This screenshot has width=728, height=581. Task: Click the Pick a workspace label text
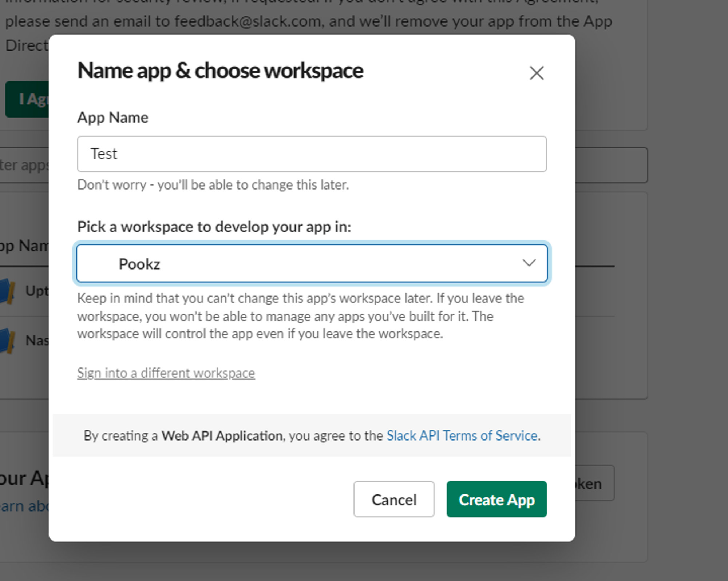(214, 227)
